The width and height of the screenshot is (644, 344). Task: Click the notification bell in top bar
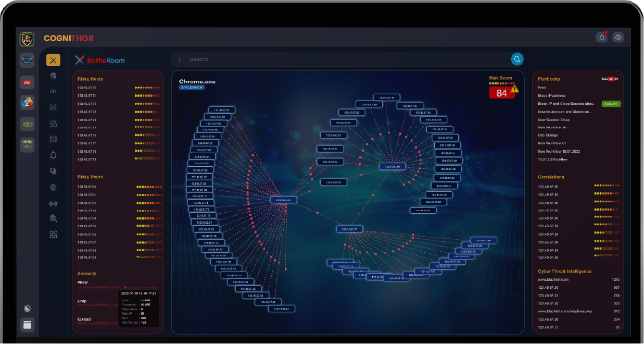(602, 37)
